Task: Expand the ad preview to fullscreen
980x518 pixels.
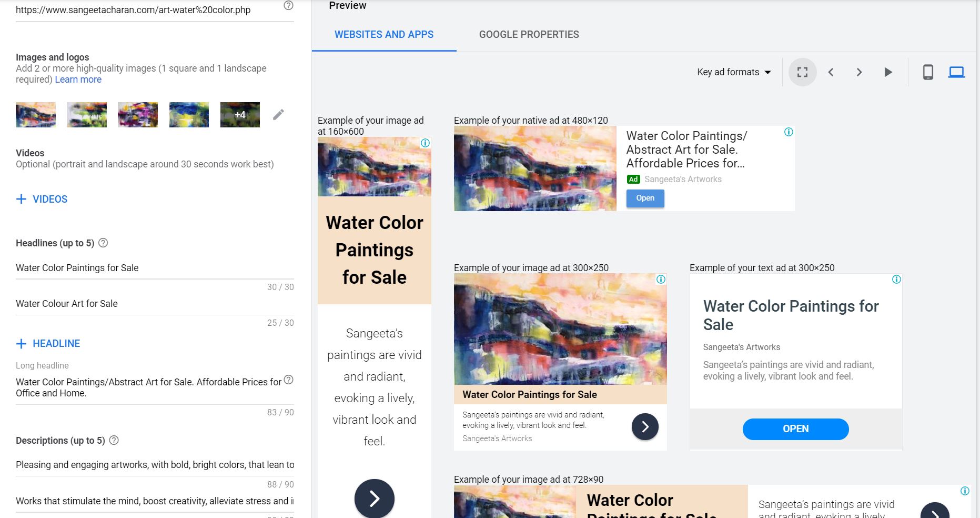Action: (802, 72)
